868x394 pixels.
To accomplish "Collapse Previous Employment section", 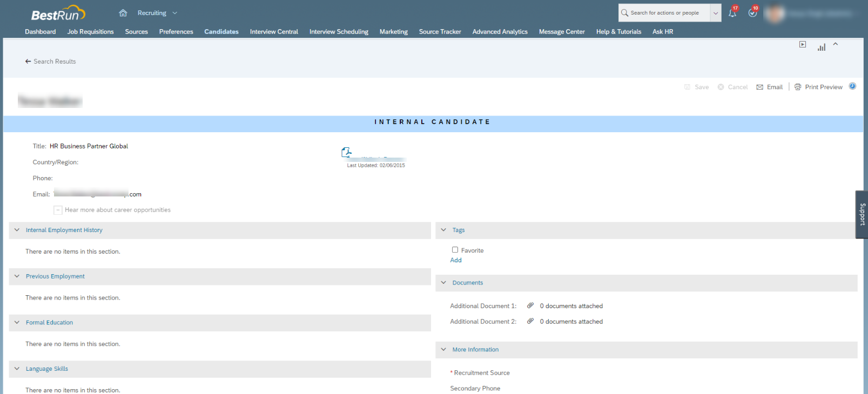I will coord(17,276).
